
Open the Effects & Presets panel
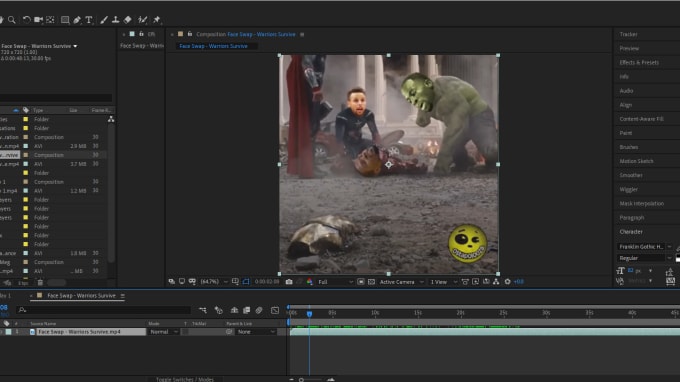point(639,62)
